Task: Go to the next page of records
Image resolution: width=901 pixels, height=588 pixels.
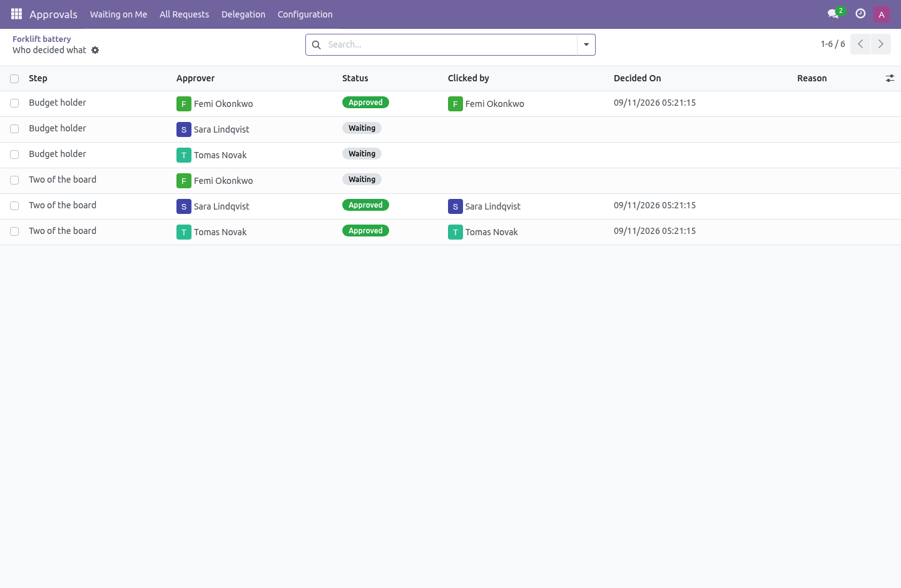Action: click(880, 44)
